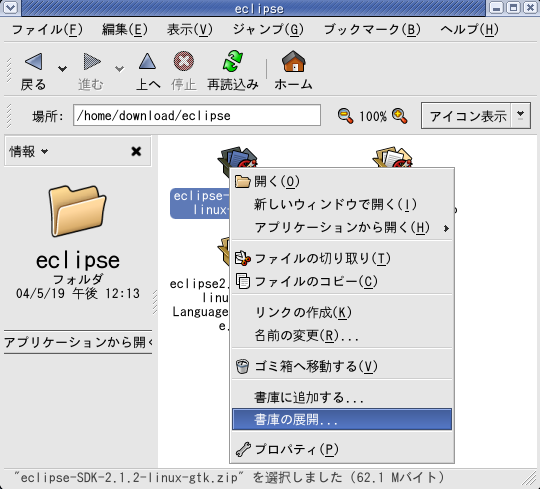Select ファイルのコピー(C) in context menu
This screenshot has width=540, height=489.
342,281
